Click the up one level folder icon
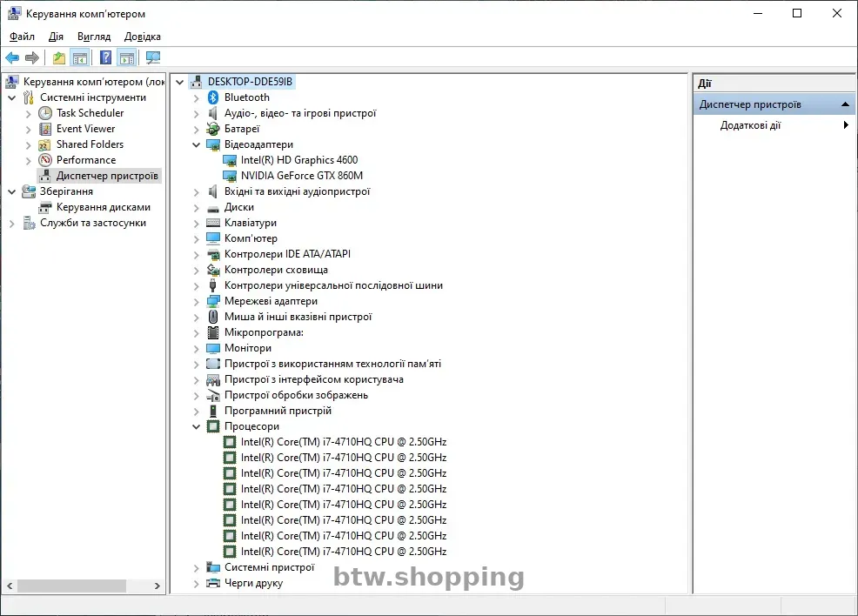Viewport: 858px width, 616px height. [x=58, y=58]
